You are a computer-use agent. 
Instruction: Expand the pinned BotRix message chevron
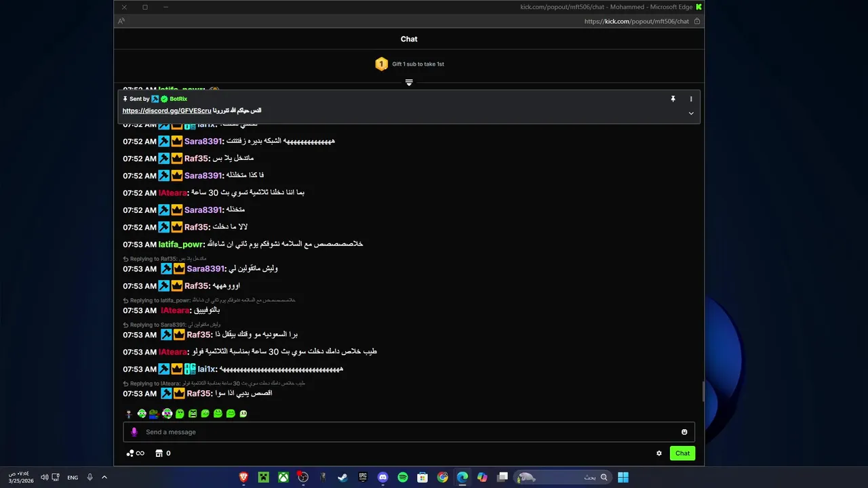coord(691,113)
